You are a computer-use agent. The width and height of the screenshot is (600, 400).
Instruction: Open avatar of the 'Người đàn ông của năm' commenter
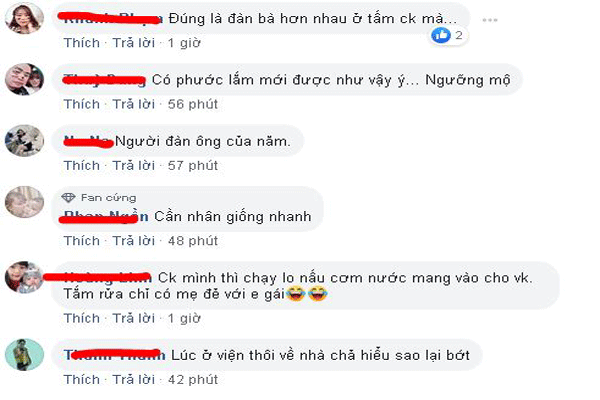pos(24,140)
